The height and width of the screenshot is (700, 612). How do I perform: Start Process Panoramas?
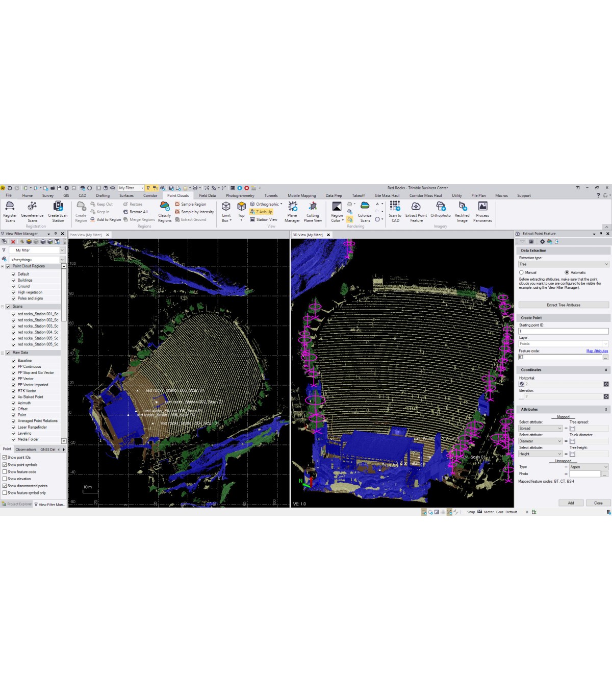(482, 211)
